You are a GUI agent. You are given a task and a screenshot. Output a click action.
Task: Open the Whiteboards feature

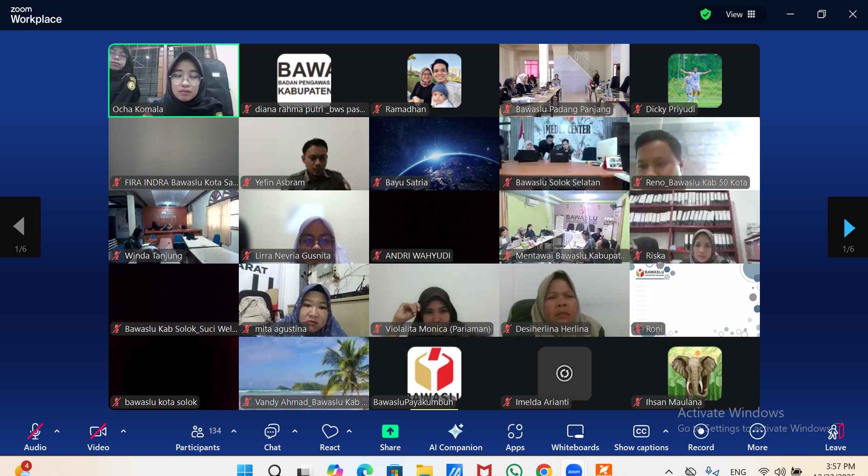tap(574, 432)
